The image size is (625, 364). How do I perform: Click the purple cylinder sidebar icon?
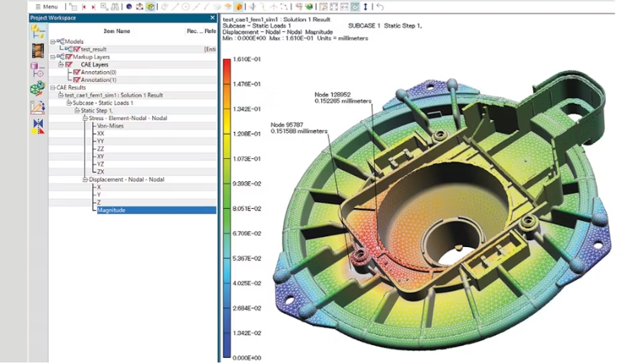37,70
